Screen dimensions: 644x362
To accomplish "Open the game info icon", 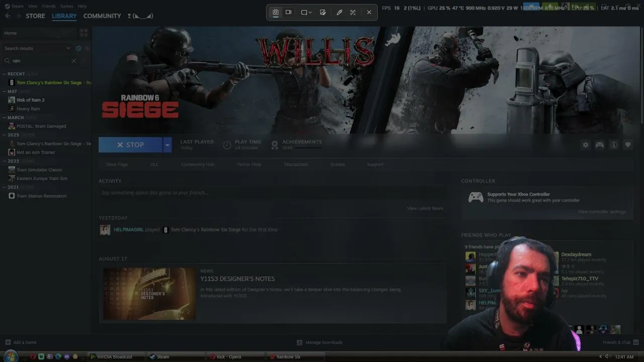I will point(614,145).
